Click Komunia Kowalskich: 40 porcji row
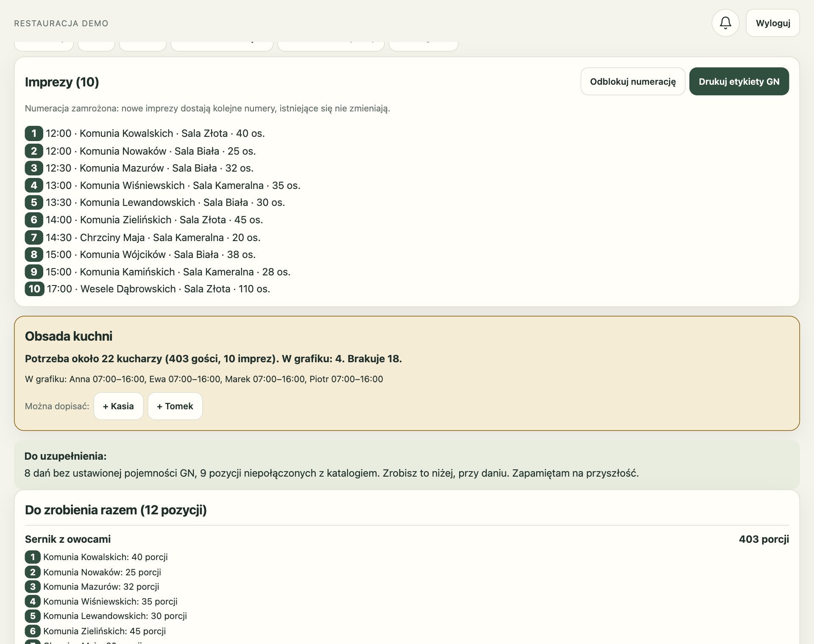 tap(97, 557)
